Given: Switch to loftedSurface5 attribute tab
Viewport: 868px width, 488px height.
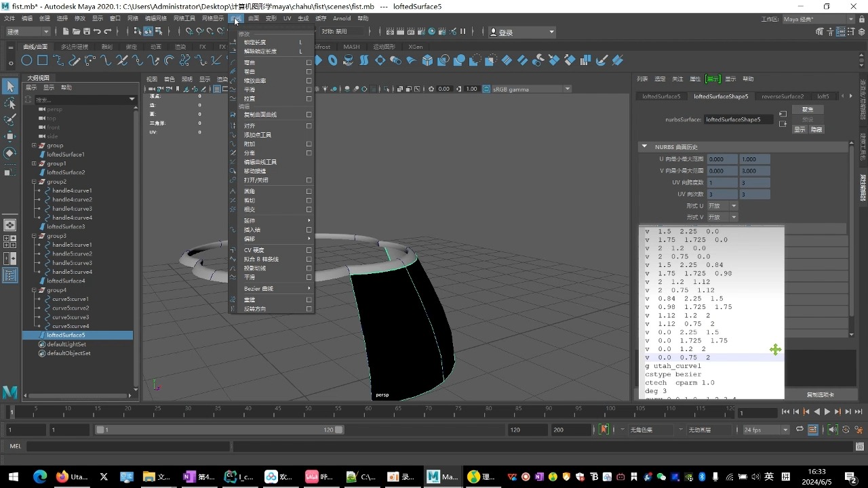Looking at the screenshot, I should [x=660, y=96].
